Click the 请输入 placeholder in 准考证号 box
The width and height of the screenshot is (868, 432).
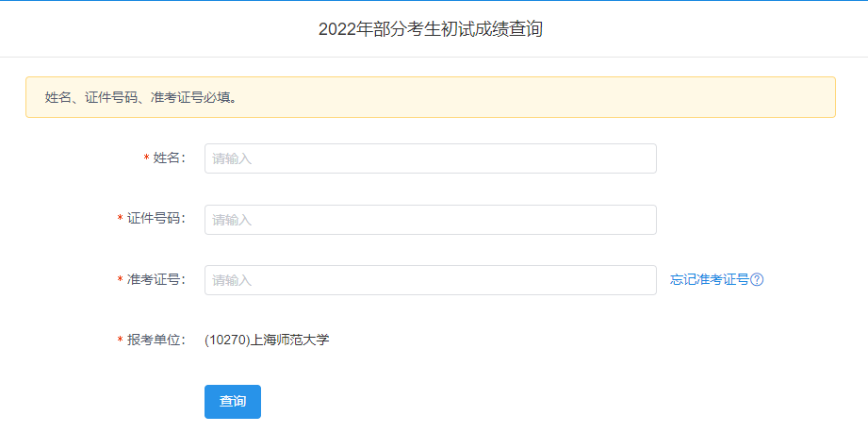232,280
